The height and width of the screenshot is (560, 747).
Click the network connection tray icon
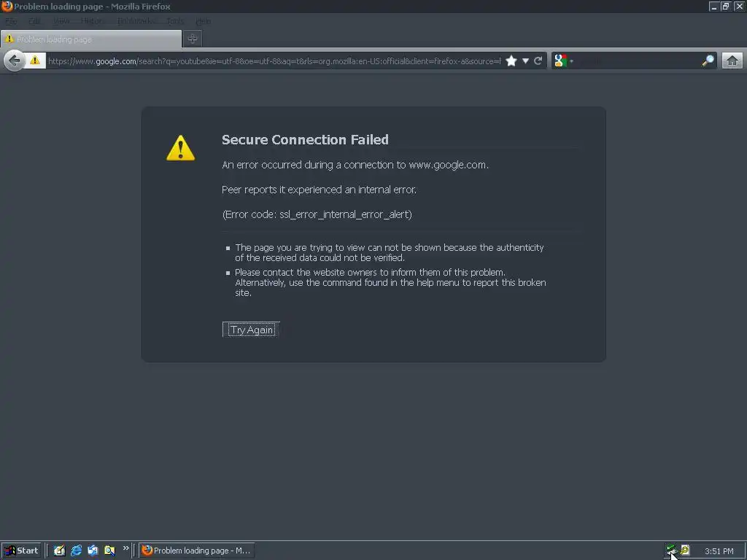click(671, 550)
